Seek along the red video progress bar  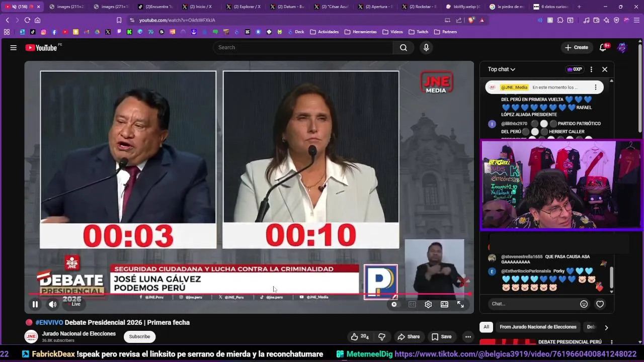point(249,295)
